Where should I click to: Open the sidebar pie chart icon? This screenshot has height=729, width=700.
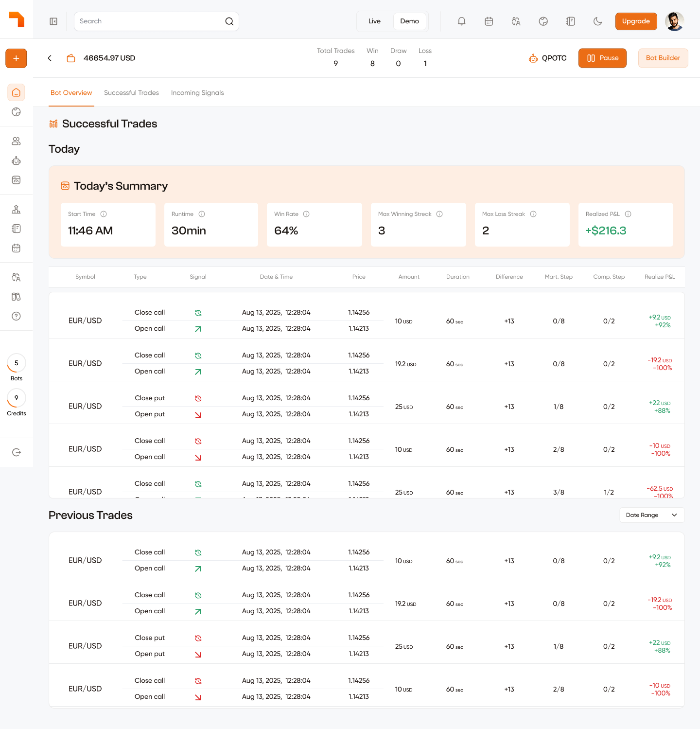tap(16, 112)
